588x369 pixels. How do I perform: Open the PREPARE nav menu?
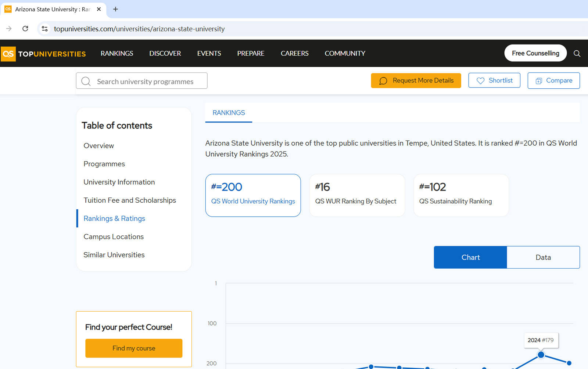pos(251,53)
